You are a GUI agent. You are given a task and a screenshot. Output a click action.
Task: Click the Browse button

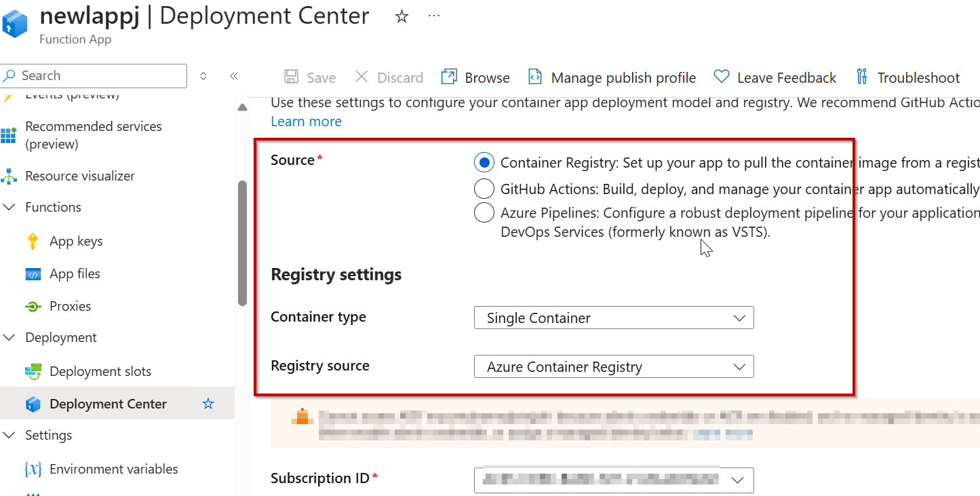click(x=475, y=77)
